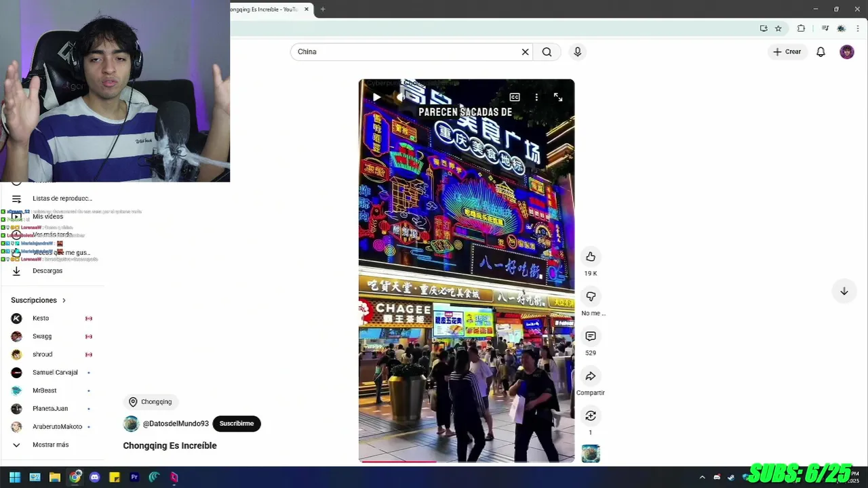The width and height of the screenshot is (868, 488).
Task: Open the sound thumbnail below Remix
Action: [x=591, y=453]
